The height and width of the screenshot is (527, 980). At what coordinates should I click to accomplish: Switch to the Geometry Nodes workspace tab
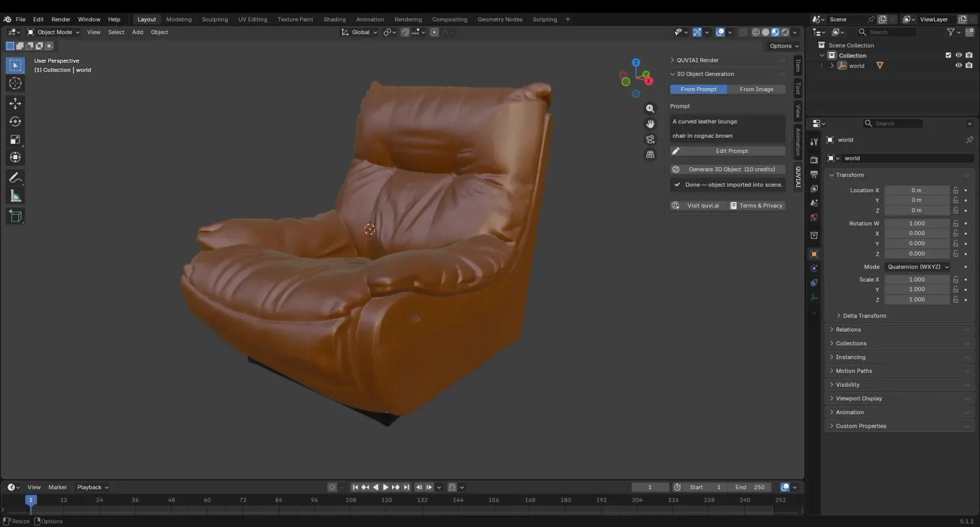[x=500, y=19]
